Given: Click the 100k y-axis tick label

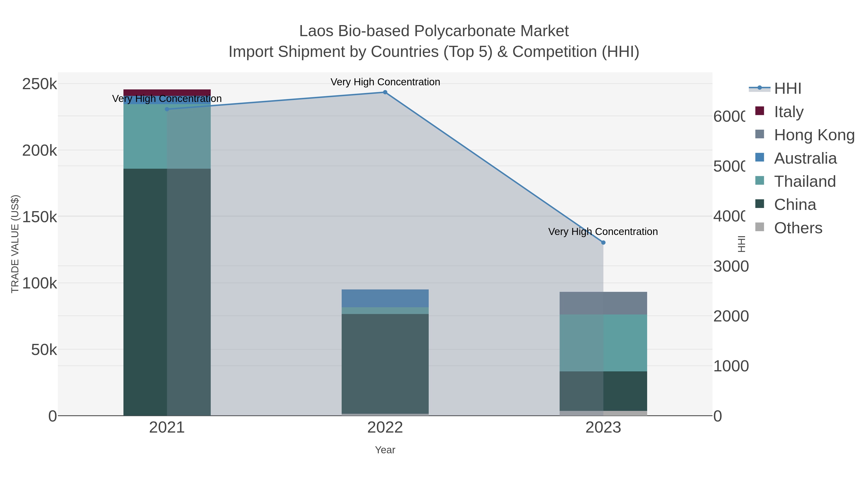Looking at the screenshot, I should coord(40,283).
